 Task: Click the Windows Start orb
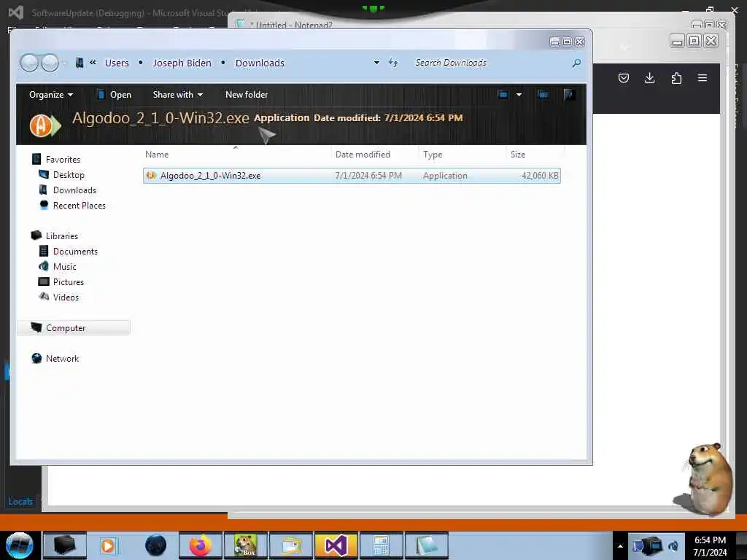[x=20, y=545]
